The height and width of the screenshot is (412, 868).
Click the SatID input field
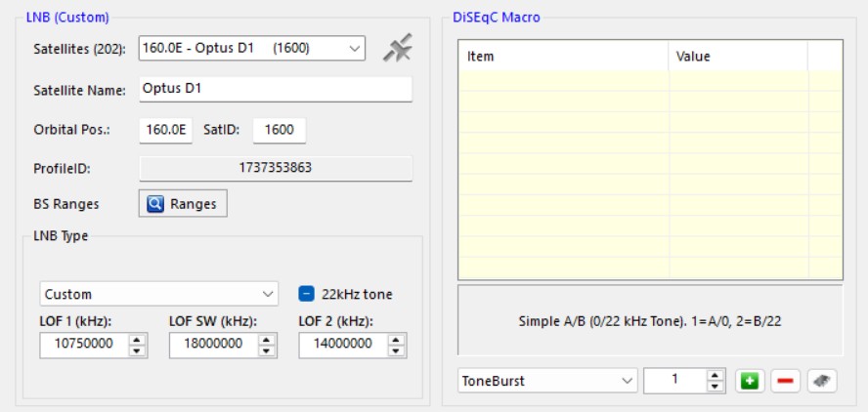click(x=280, y=129)
